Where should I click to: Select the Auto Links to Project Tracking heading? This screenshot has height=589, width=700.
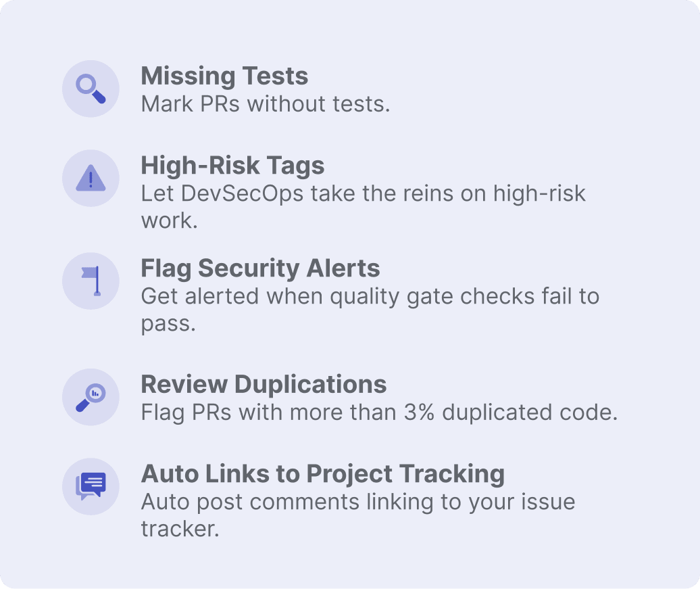(x=323, y=474)
